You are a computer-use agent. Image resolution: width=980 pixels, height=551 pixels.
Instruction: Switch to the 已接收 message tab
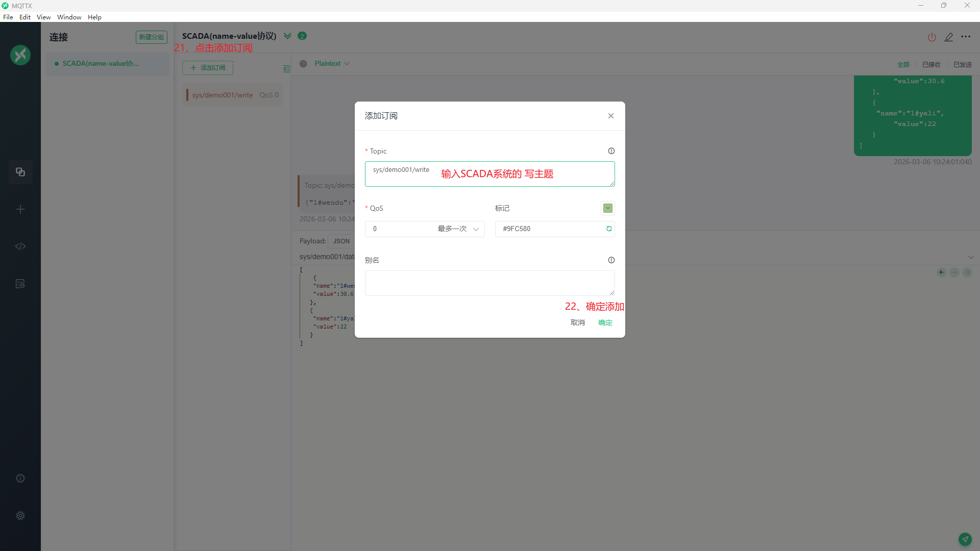pyautogui.click(x=931, y=65)
